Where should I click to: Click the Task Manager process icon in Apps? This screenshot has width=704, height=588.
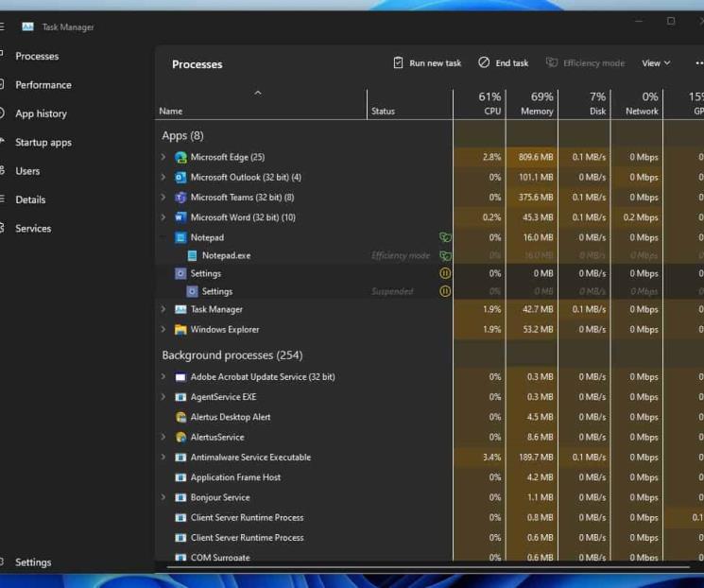coord(180,309)
